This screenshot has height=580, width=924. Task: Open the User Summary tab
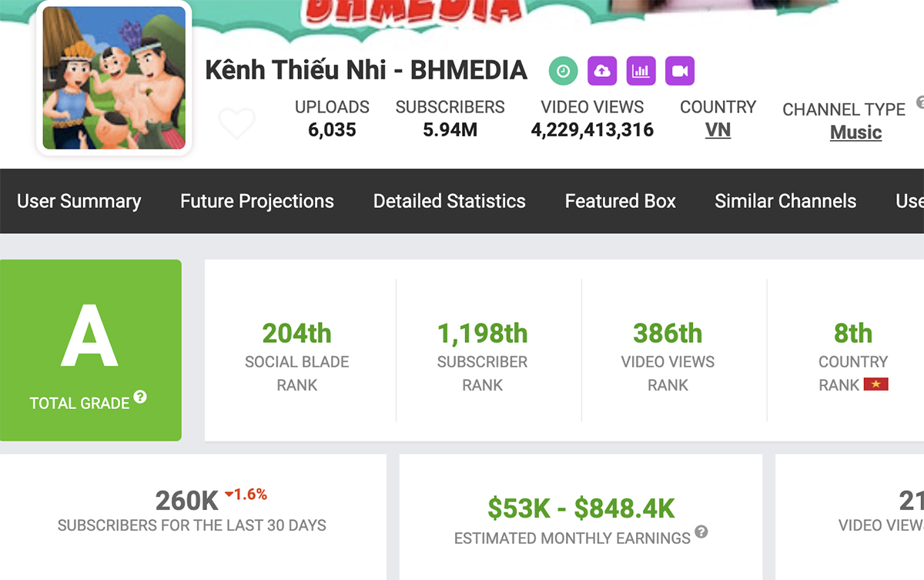(x=79, y=201)
